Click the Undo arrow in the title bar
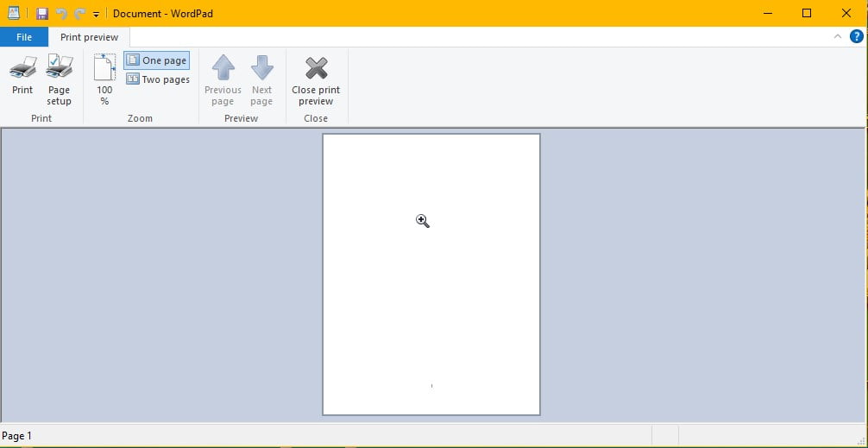The image size is (868, 448). click(61, 13)
